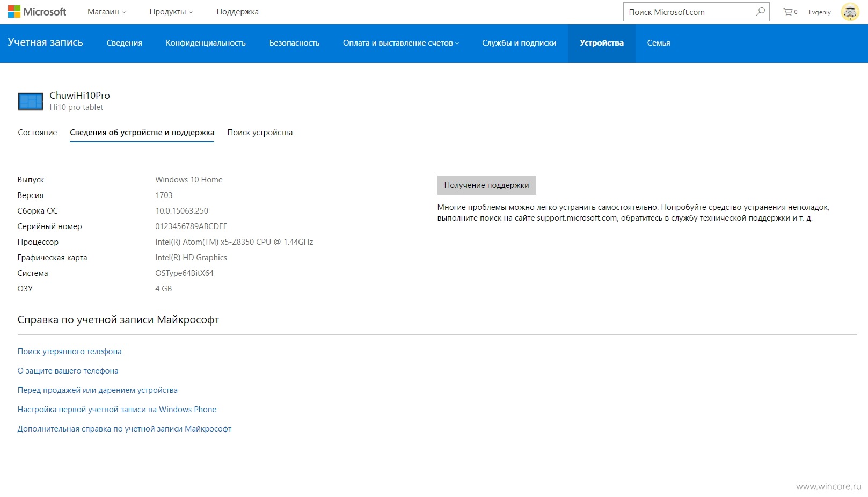Expand Оплата и выставление счетов menu
This screenshot has height=497, width=868.
(401, 43)
